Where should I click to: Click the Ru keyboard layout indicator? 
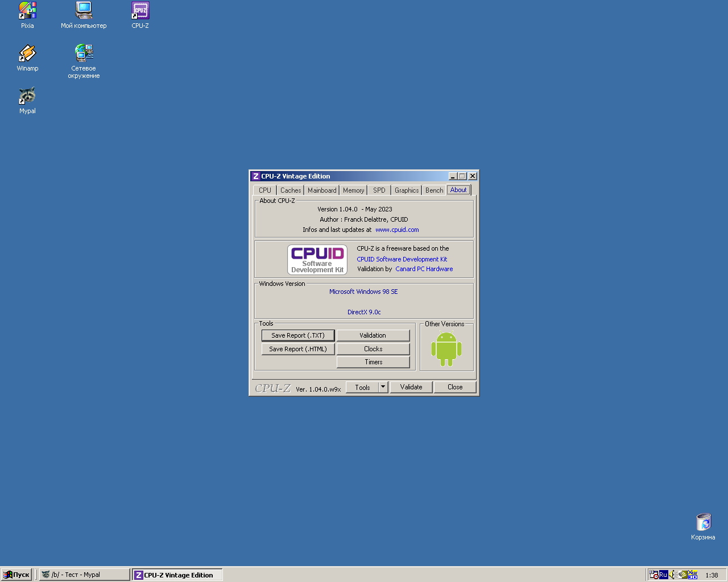click(x=663, y=575)
